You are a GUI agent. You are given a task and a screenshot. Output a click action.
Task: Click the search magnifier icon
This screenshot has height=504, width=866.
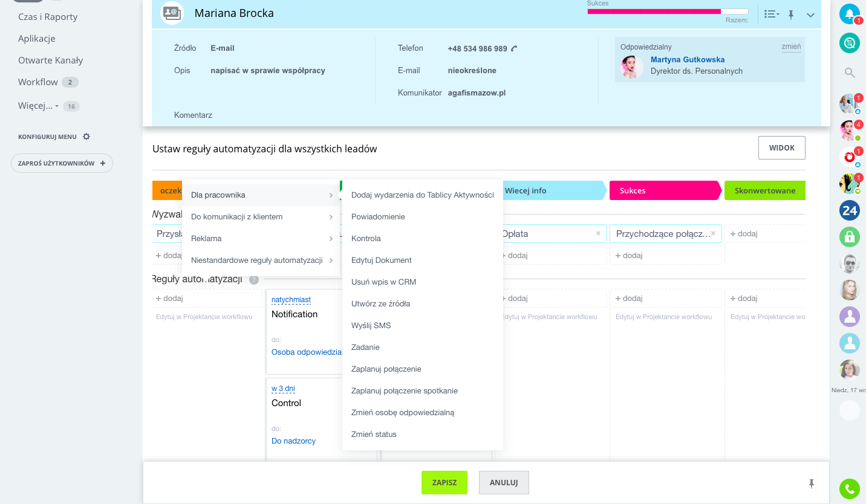coord(850,73)
